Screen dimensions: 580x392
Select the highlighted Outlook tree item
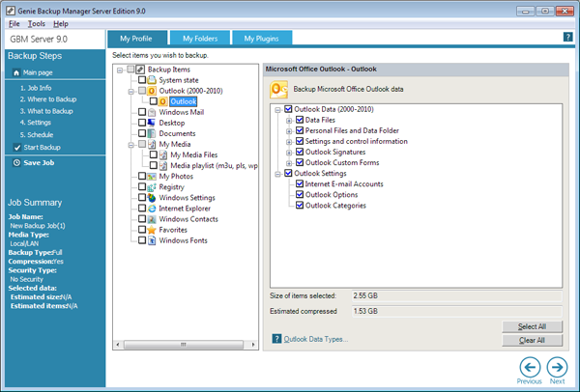(x=184, y=101)
